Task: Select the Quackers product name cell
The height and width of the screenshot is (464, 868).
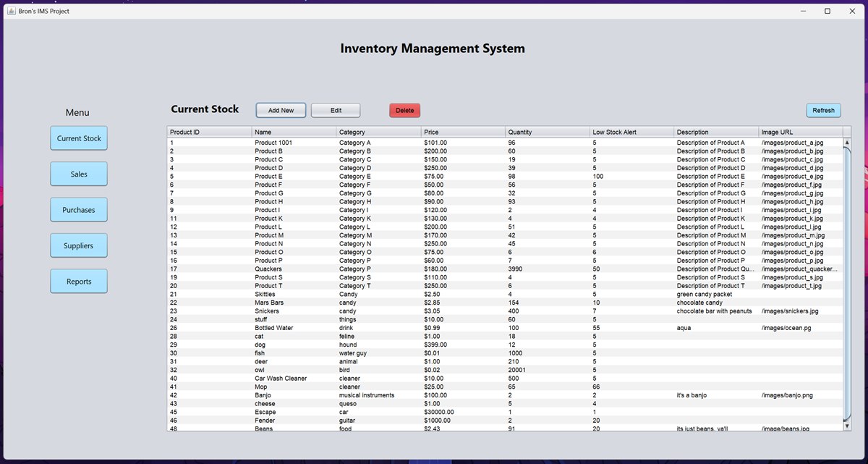Action: tap(294, 269)
